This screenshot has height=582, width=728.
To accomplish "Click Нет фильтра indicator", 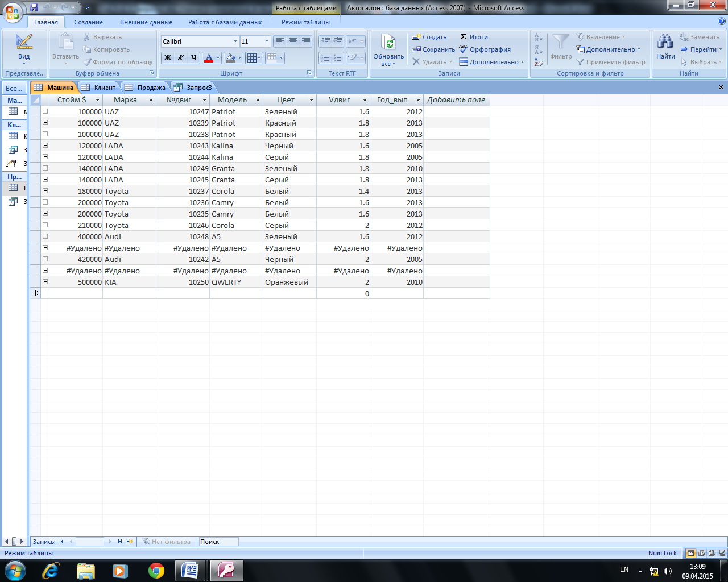I will [x=166, y=542].
